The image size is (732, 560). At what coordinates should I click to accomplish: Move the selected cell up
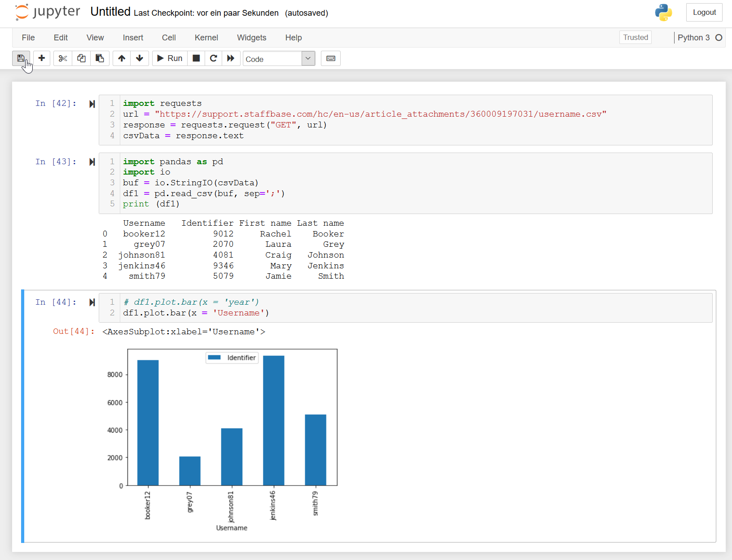[x=122, y=58]
